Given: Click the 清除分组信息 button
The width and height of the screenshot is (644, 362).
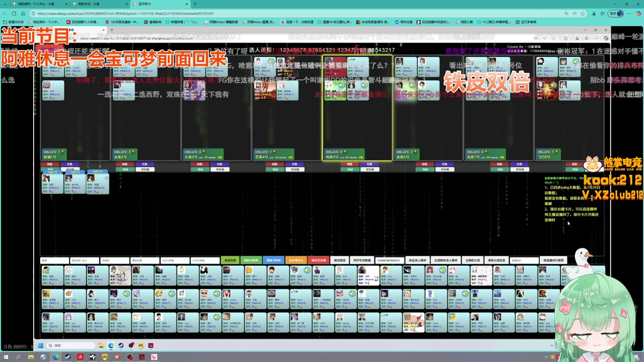Looking at the screenshot, I should click(496, 260).
